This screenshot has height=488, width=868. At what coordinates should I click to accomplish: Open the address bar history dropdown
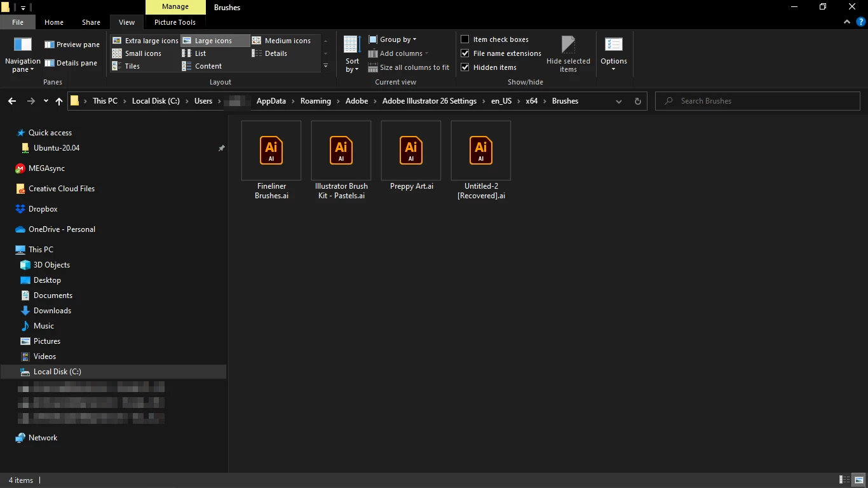tap(619, 101)
